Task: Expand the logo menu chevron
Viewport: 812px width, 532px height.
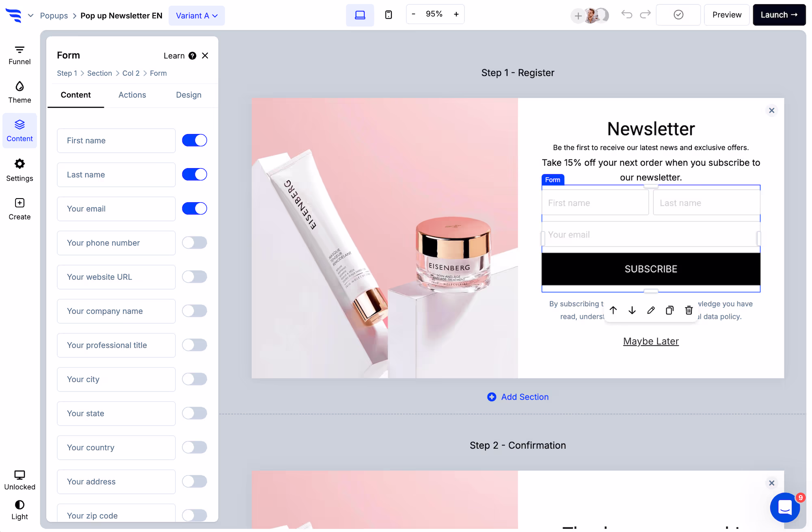Action: click(30, 15)
